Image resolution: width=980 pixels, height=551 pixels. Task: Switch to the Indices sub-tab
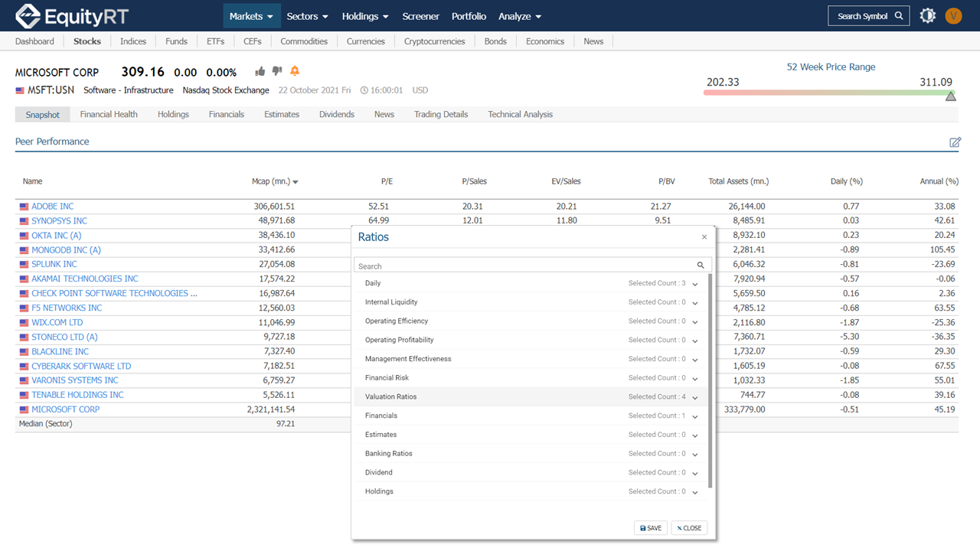tap(133, 41)
